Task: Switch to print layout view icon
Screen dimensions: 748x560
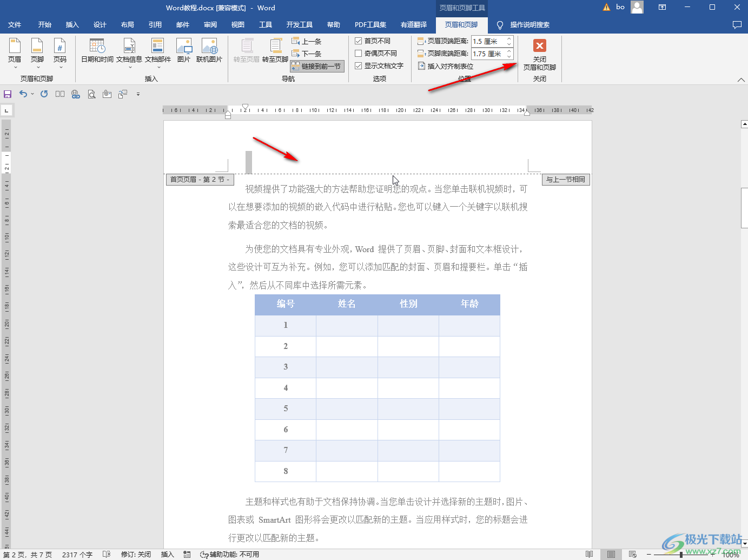Action: [611, 555]
